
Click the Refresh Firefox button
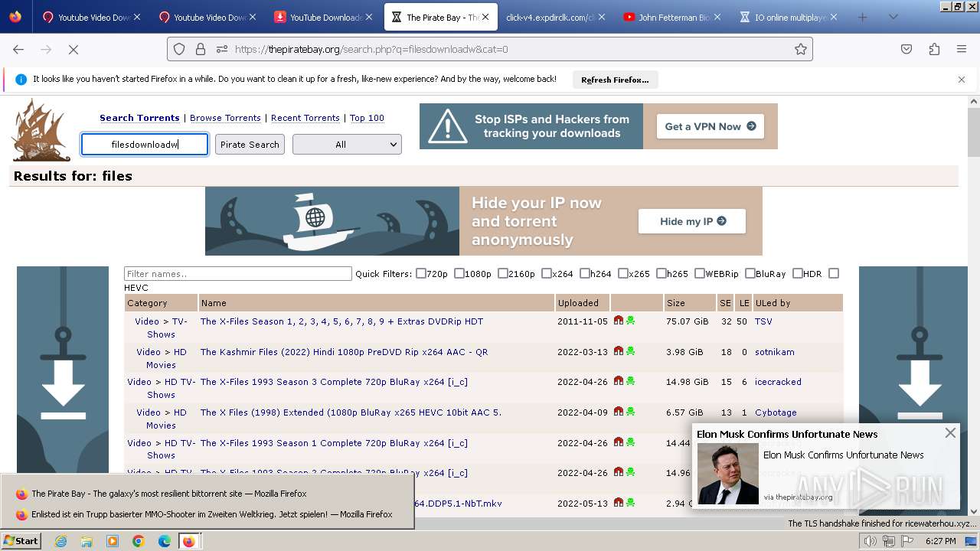(615, 80)
